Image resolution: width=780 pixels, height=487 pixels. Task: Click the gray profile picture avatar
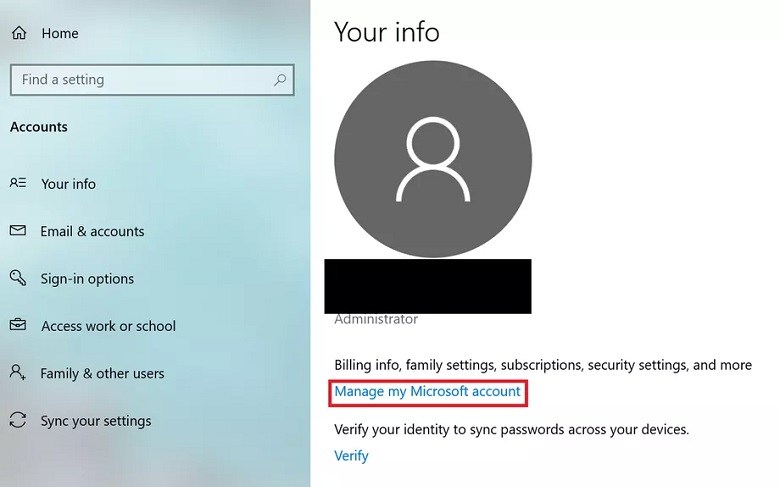433,159
